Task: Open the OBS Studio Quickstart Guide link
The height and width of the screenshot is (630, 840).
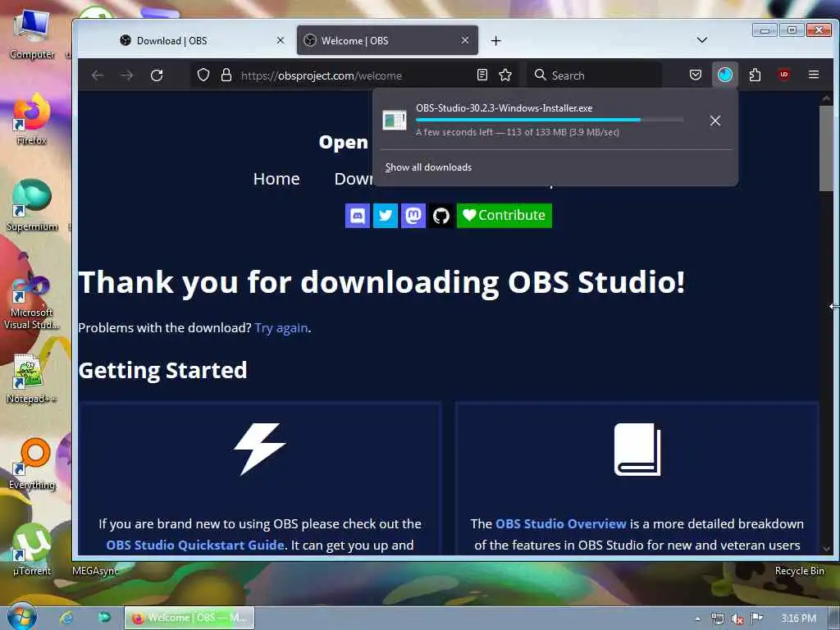Action: (195, 545)
